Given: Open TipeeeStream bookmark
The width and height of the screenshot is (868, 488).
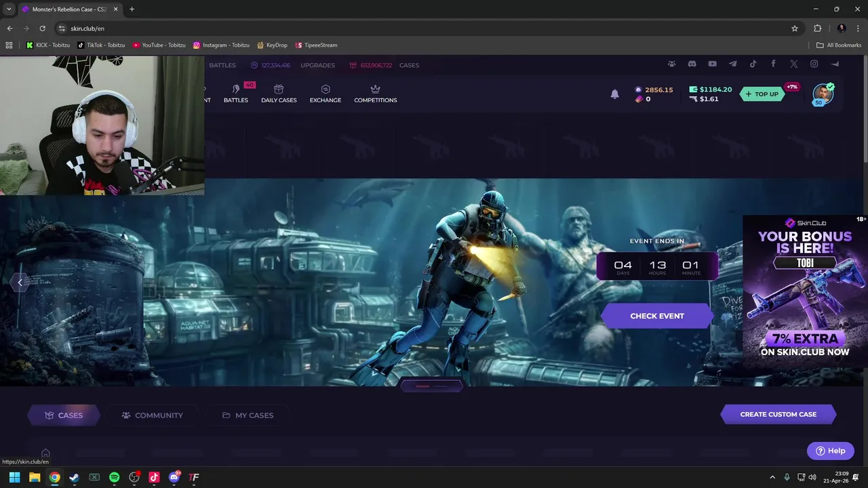Looking at the screenshot, I should 315,45.
